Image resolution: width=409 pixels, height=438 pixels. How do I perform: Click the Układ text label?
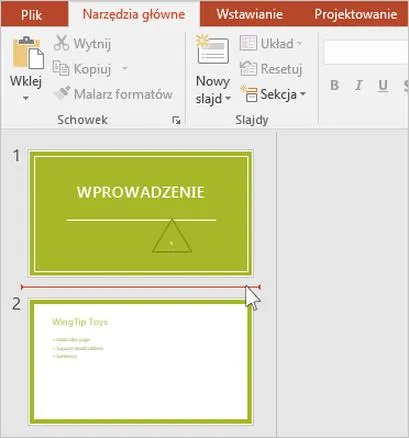[277, 44]
